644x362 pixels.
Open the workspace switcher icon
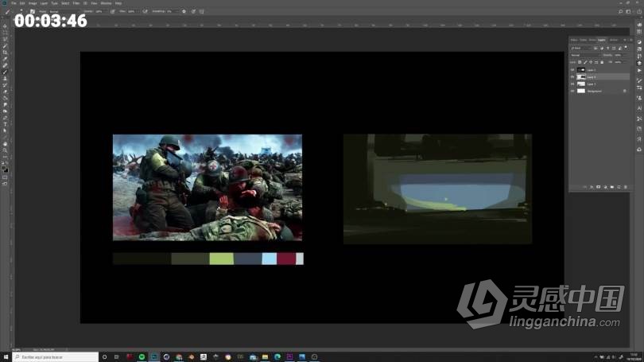pos(628,11)
